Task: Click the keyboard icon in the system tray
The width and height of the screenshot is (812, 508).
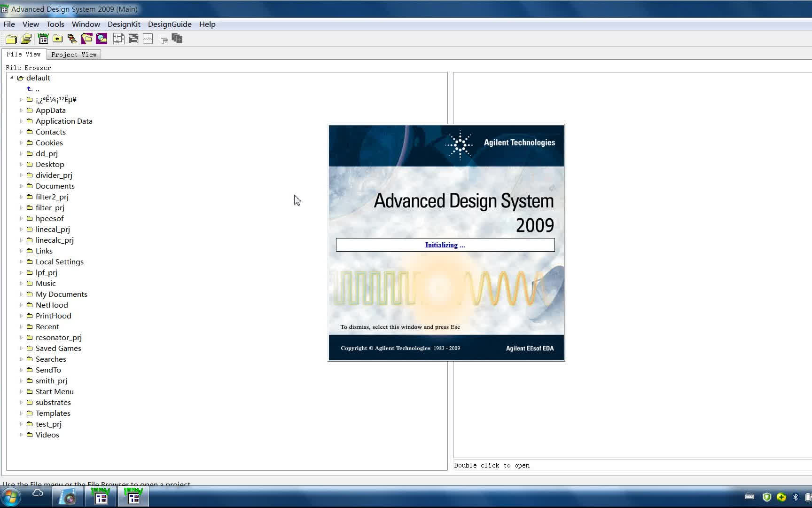Action: click(x=750, y=497)
